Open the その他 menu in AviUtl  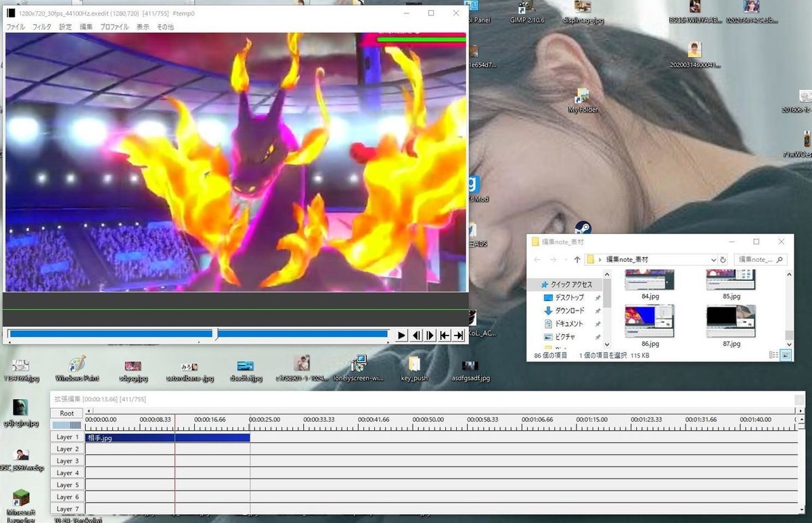[x=165, y=27]
